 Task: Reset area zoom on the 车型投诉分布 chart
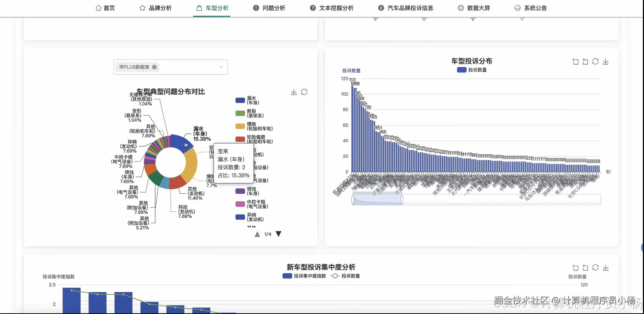(x=585, y=62)
